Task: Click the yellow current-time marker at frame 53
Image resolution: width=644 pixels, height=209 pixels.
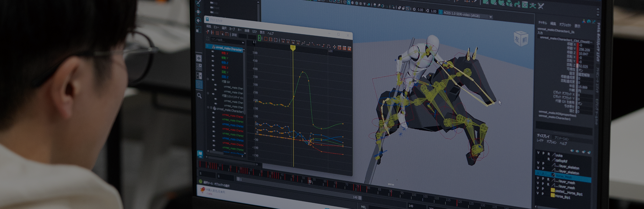Action: click(293, 47)
